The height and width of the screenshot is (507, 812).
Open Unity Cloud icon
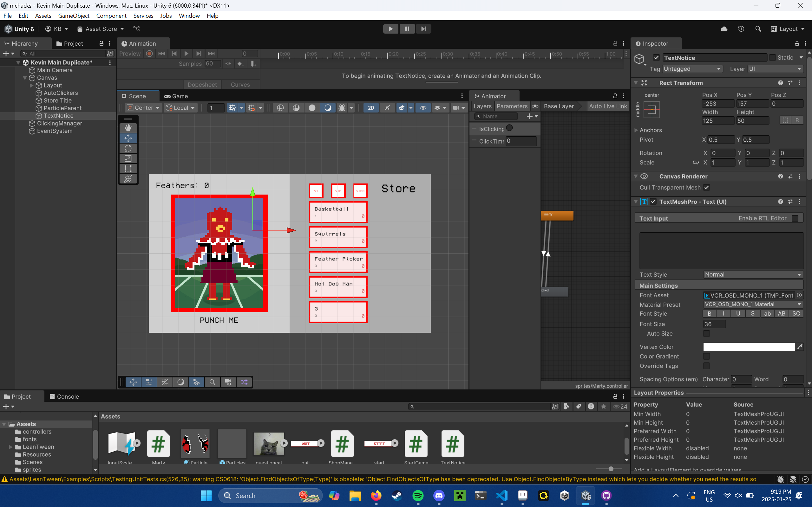724,29
